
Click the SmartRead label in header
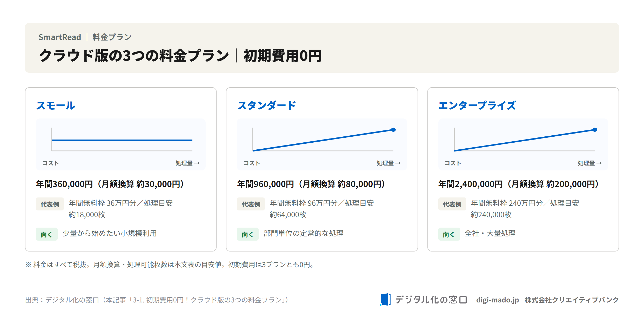pos(60,37)
